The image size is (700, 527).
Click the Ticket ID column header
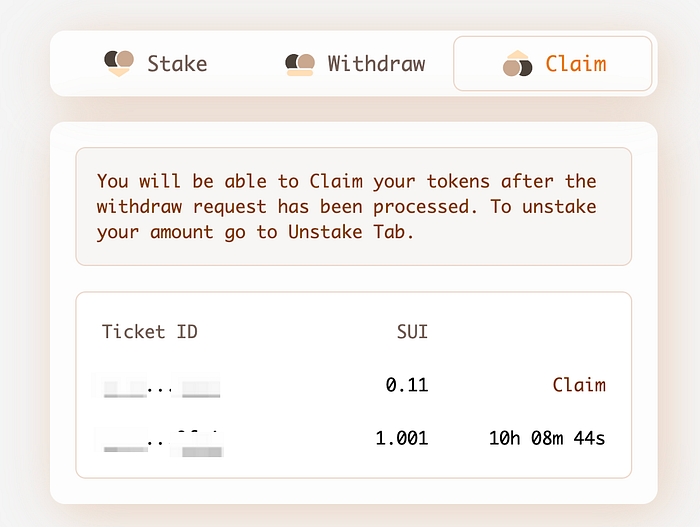coord(150,332)
